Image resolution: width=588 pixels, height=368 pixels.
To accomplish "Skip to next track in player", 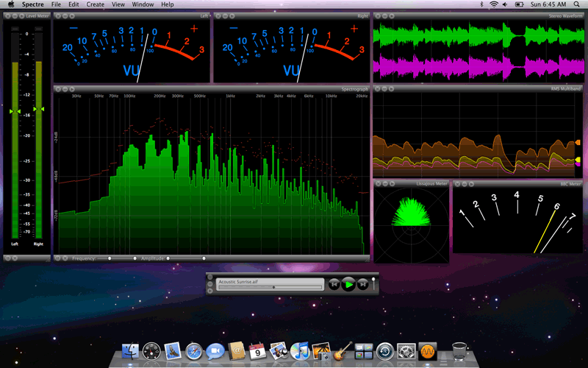I will pyautogui.click(x=362, y=284).
